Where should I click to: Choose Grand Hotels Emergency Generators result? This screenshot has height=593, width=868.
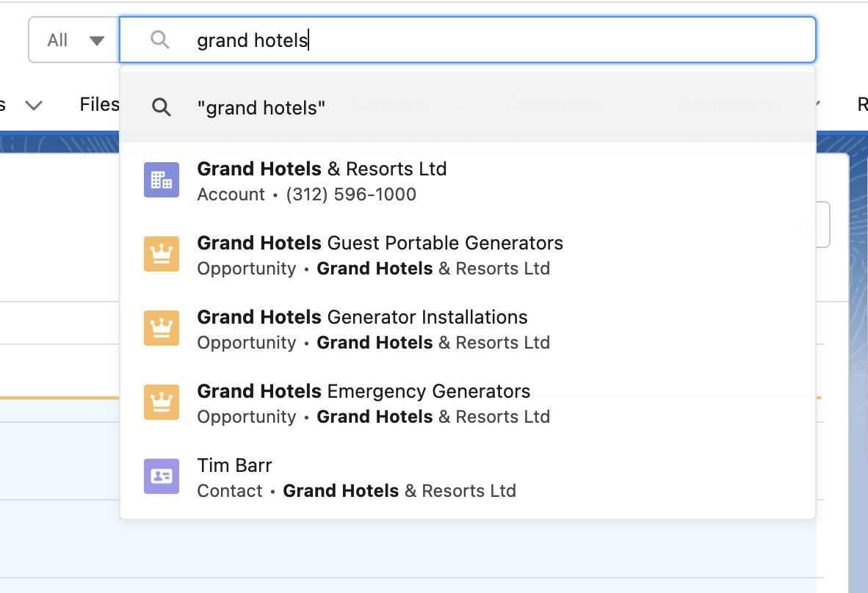tap(364, 392)
